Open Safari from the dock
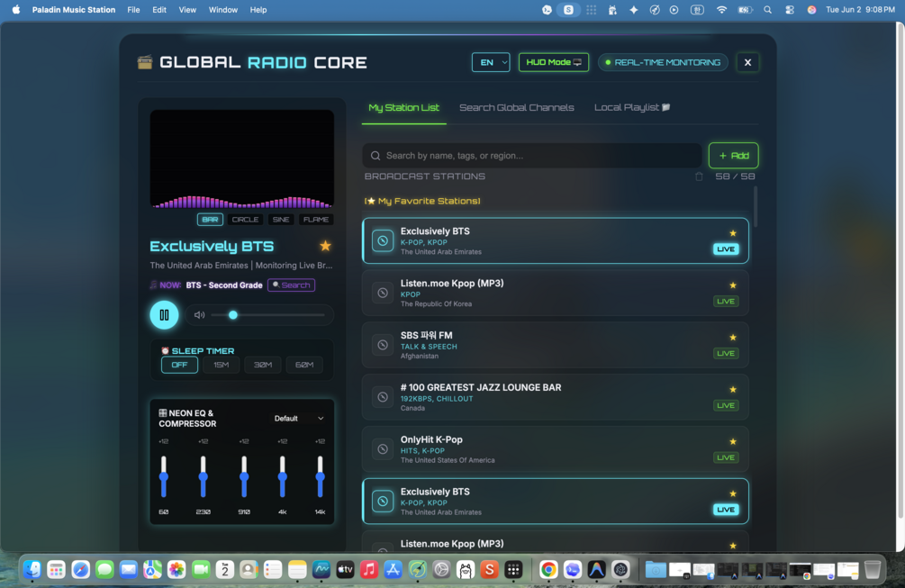The height and width of the screenshot is (588, 905). pyautogui.click(x=80, y=570)
